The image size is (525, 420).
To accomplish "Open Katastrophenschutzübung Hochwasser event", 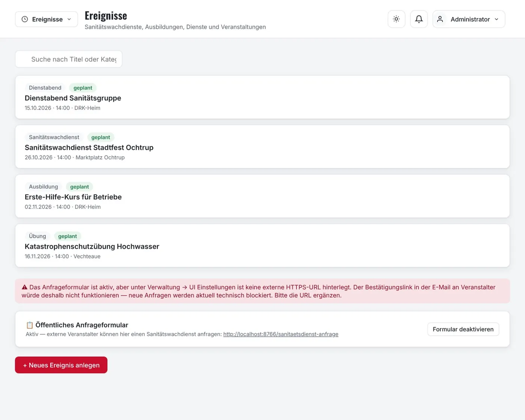I will [262, 246].
